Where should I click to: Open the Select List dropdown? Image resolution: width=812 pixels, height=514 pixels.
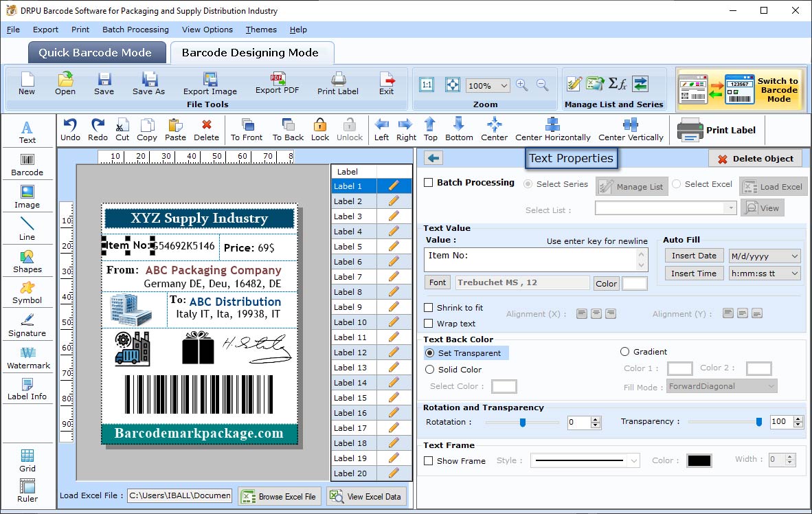pyautogui.click(x=730, y=208)
